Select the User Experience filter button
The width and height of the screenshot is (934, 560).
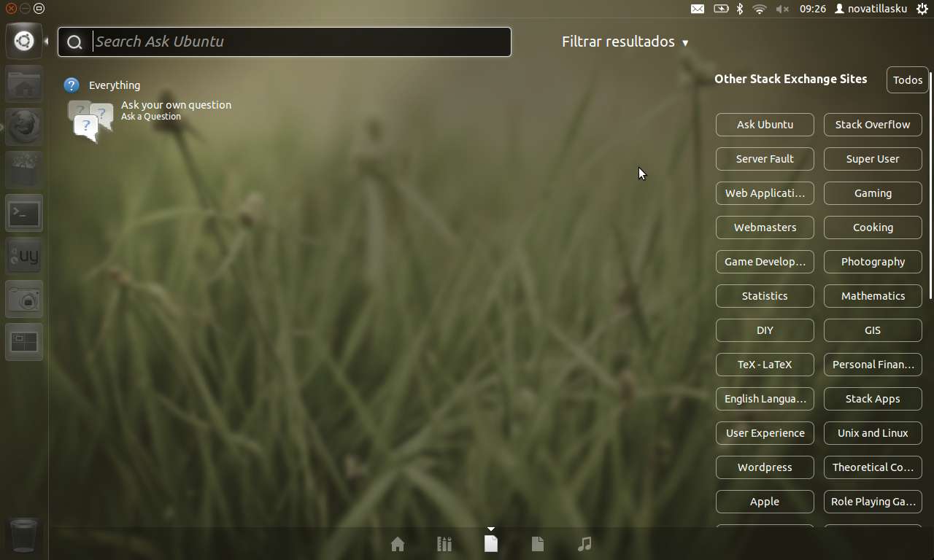pyautogui.click(x=765, y=433)
